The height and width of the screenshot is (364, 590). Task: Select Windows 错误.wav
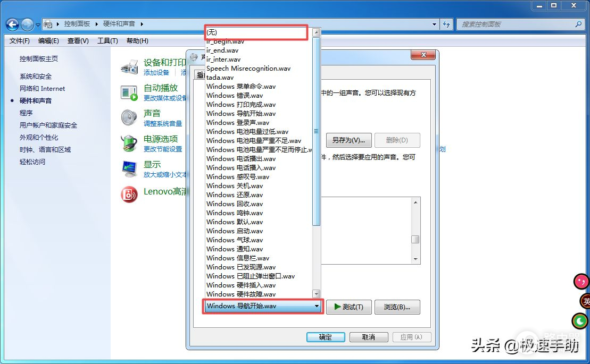(x=259, y=96)
